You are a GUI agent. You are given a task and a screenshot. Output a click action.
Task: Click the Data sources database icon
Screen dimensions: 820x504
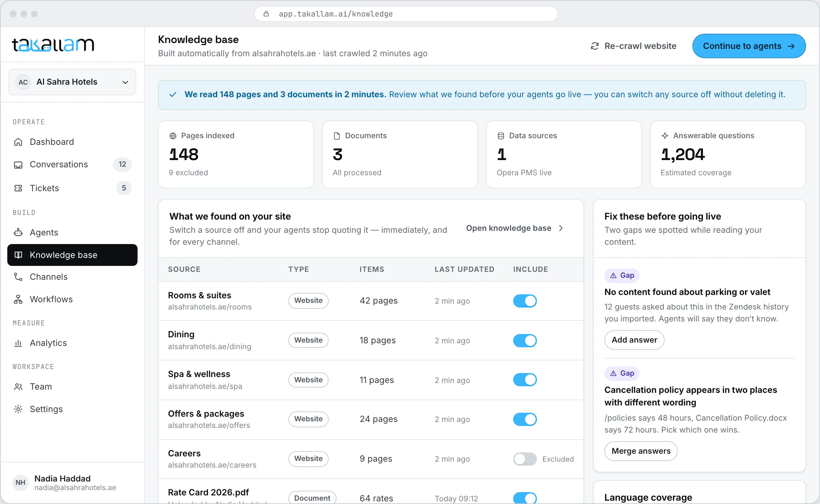pos(501,136)
